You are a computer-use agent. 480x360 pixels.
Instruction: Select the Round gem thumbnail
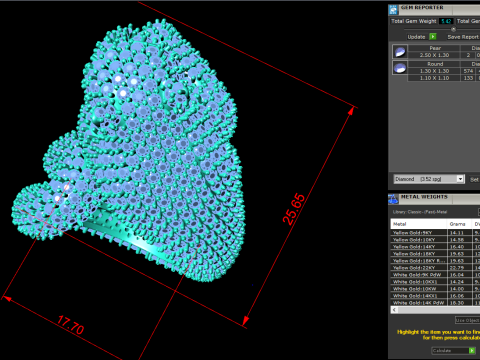pos(400,68)
